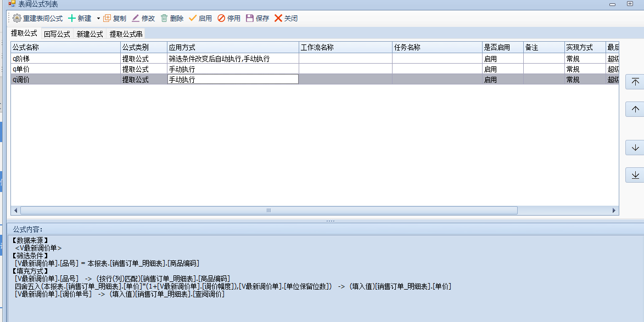Open the 新建 dropdown arrow
Screen dimensions: 644x322
click(x=98, y=19)
